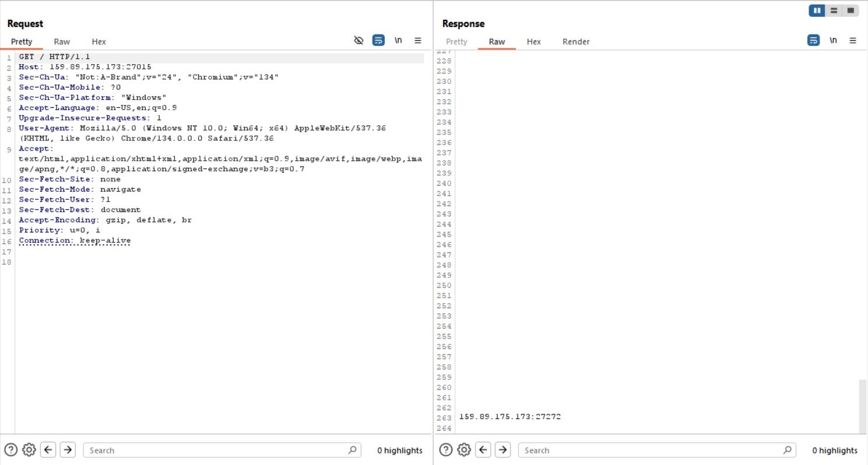Toggle \n newline display in Response panel
The height and width of the screenshot is (465, 868).
pyautogui.click(x=833, y=40)
